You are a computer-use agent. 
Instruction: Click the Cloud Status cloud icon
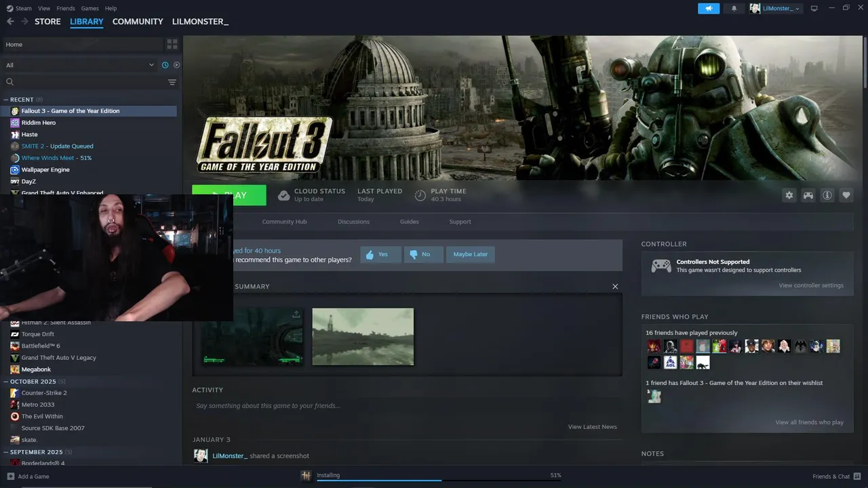click(283, 195)
